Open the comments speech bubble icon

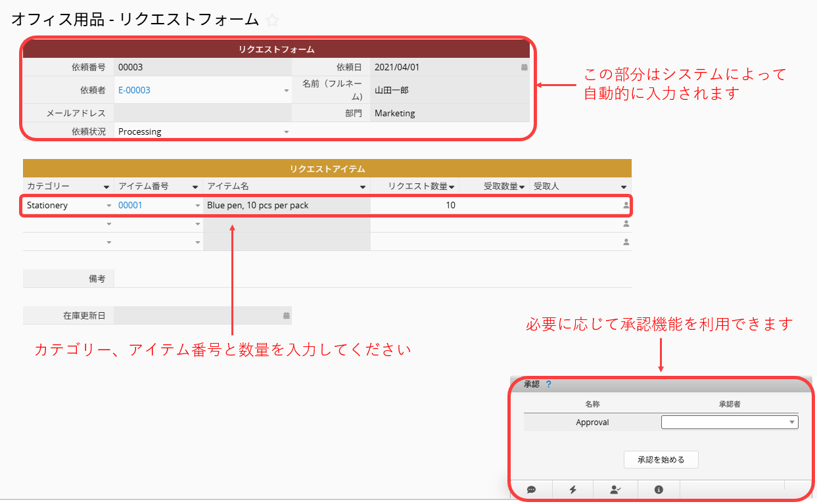click(531, 490)
